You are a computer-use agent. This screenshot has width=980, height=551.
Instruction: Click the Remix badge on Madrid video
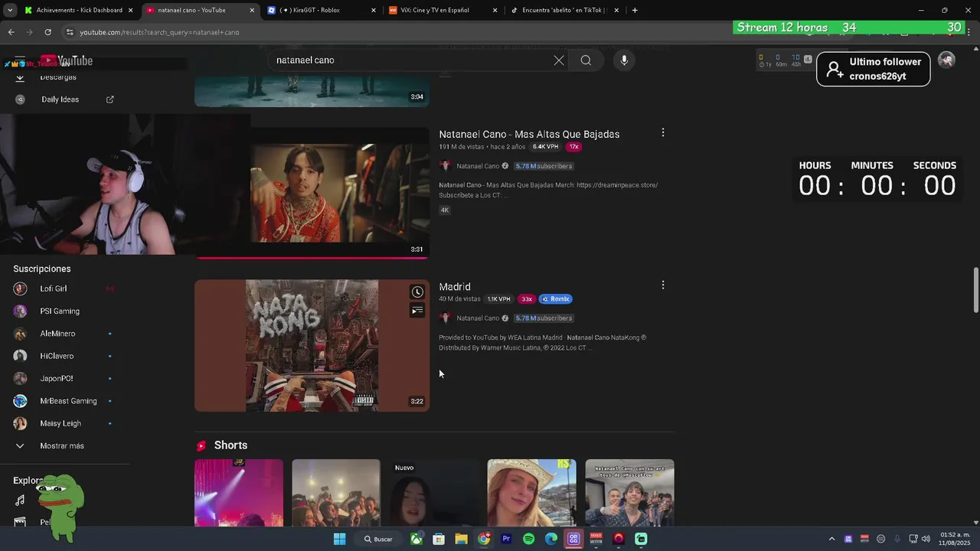tap(556, 299)
